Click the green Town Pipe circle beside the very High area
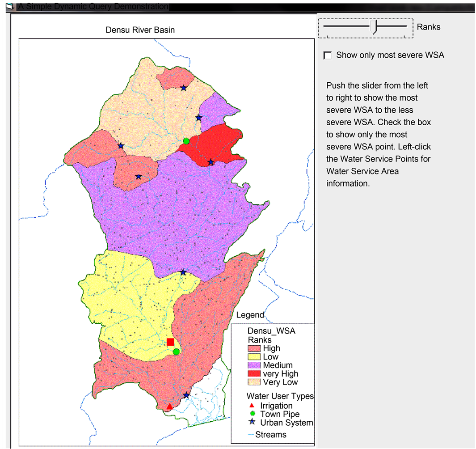The height and width of the screenshot is (449, 476). pos(186,141)
